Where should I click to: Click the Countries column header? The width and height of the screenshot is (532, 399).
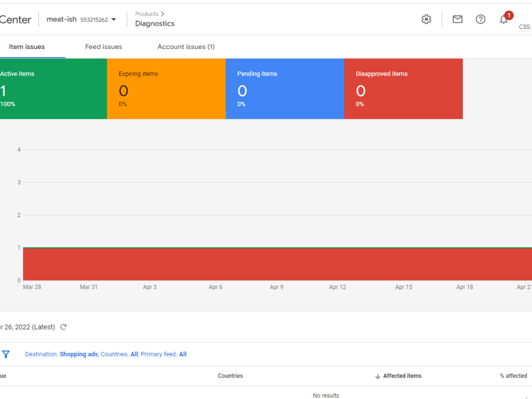click(x=230, y=376)
